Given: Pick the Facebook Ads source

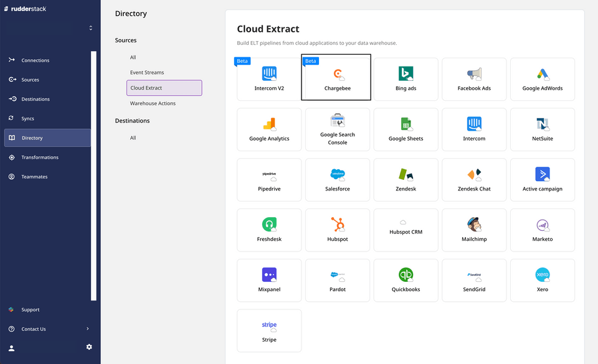Looking at the screenshot, I should coord(474,79).
